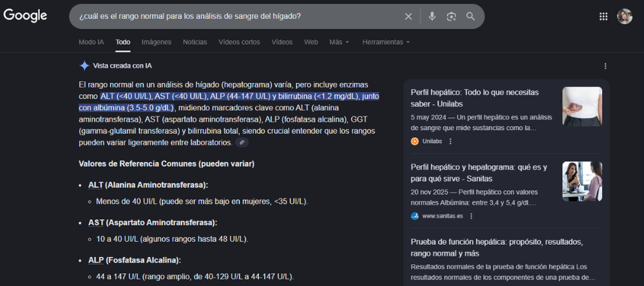
Task: Open Unilabs result more options
Action: pyautogui.click(x=450, y=141)
